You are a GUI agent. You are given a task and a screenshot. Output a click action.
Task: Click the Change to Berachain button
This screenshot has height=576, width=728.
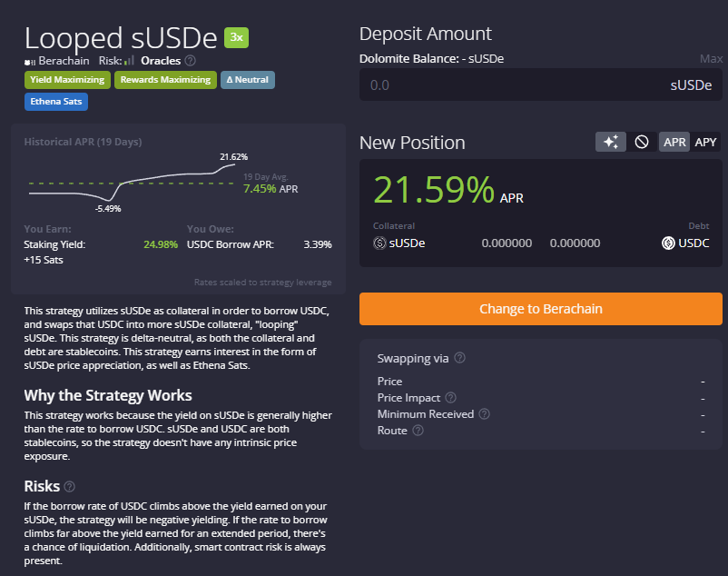[x=540, y=309]
